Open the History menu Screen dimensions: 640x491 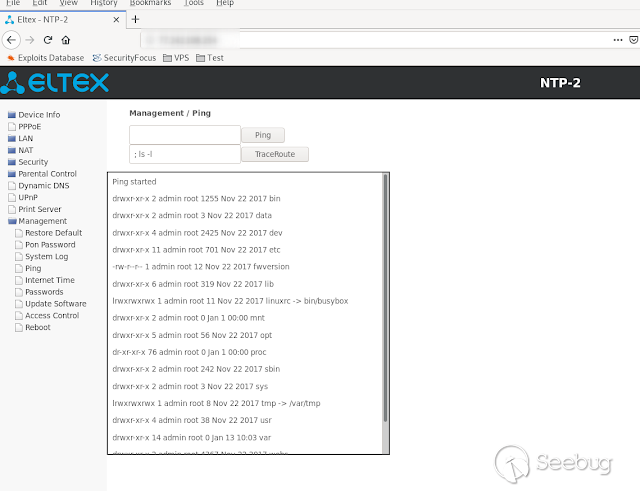(x=104, y=3)
